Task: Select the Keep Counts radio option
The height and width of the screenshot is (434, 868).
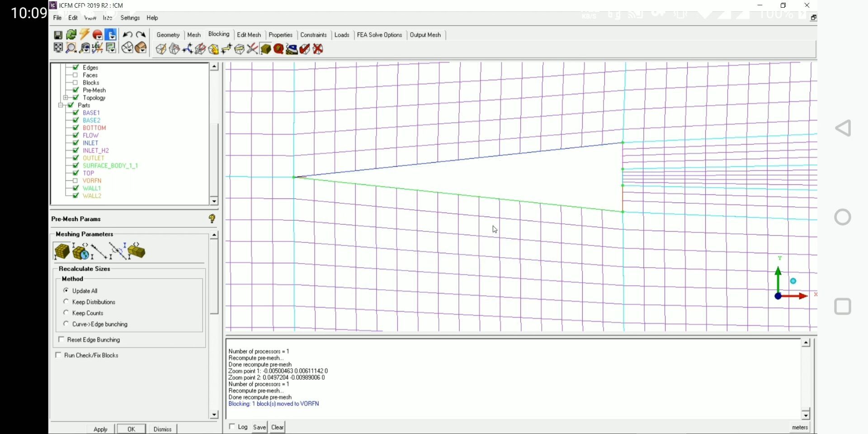Action: coord(66,313)
